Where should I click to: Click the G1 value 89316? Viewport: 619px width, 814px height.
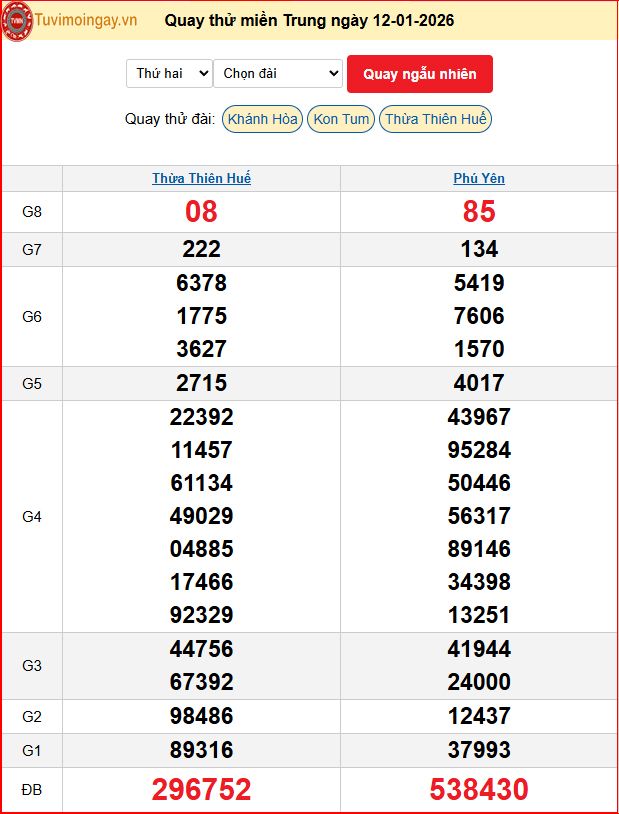click(x=201, y=750)
